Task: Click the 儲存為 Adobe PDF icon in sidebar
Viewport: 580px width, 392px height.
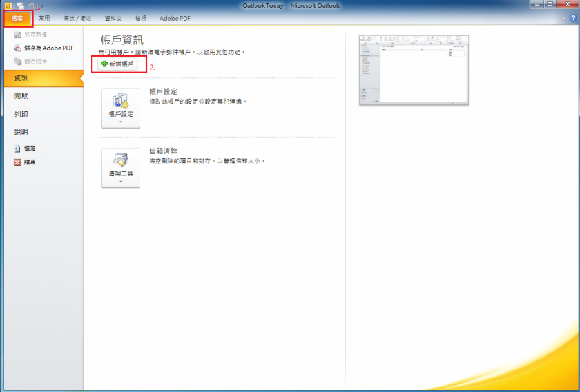Action: 17,48
